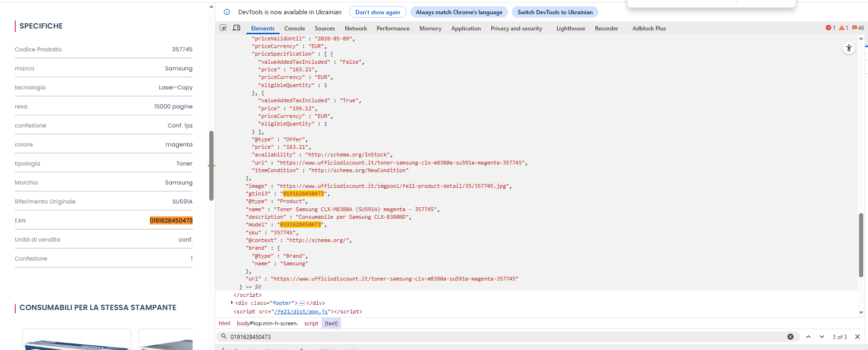Click the warning count triangle icon

(842, 28)
